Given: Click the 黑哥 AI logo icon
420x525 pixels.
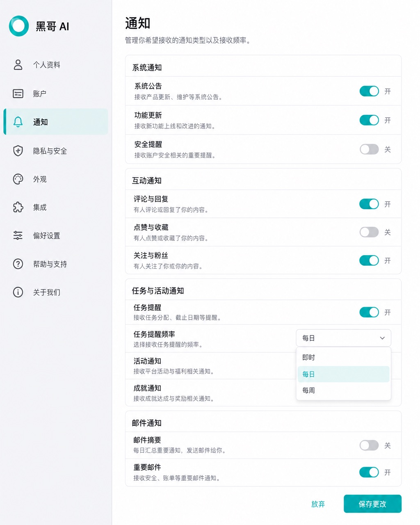Looking at the screenshot, I should [19, 26].
